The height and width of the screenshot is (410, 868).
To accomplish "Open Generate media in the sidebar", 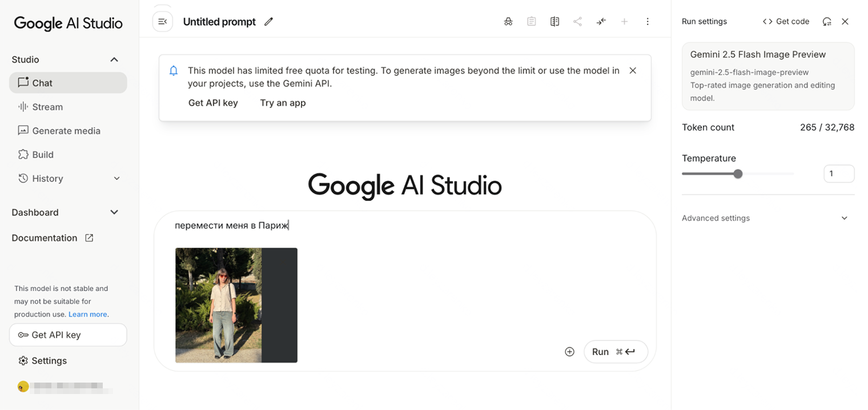I will pyautogui.click(x=68, y=131).
